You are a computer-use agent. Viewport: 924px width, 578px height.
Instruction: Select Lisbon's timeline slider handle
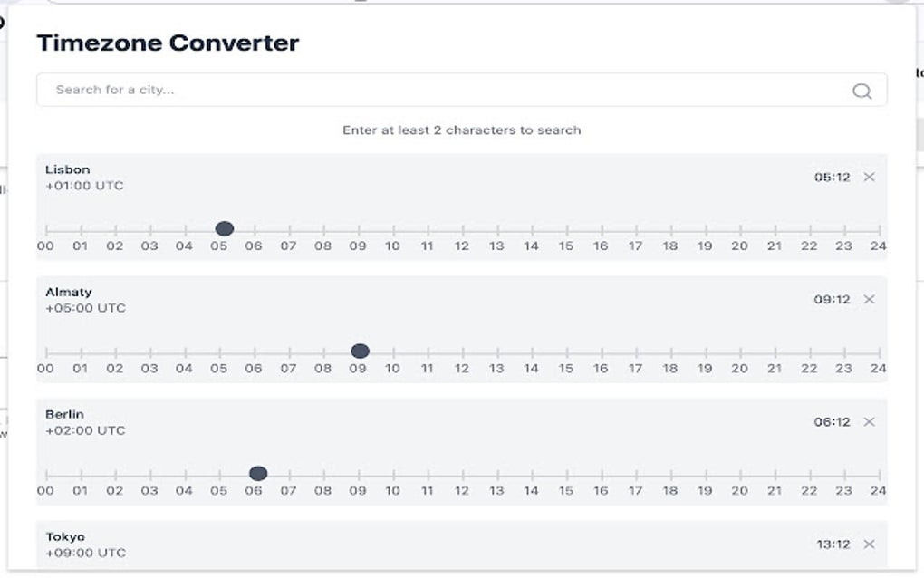(224, 229)
